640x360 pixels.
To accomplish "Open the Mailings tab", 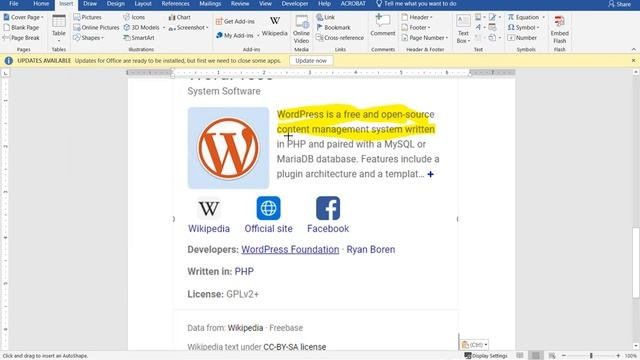I will pos(210,4).
